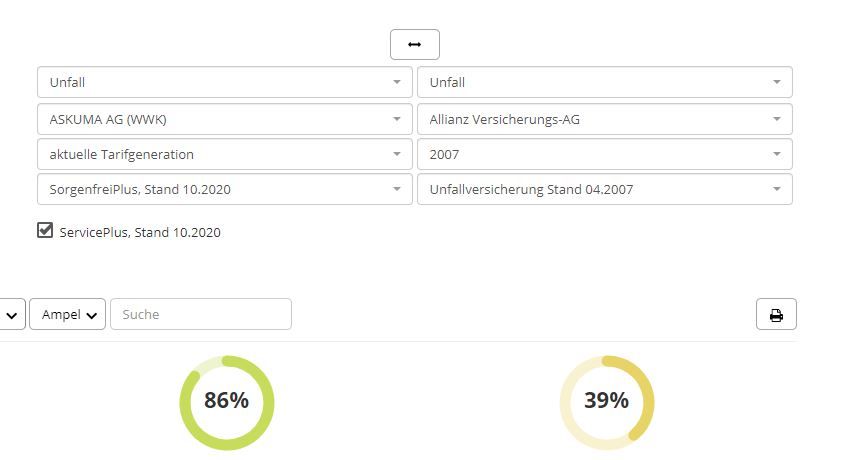The image size is (842, 460).
Task: Click the swap tariffs arrow button
Action: tap(415, 45)
